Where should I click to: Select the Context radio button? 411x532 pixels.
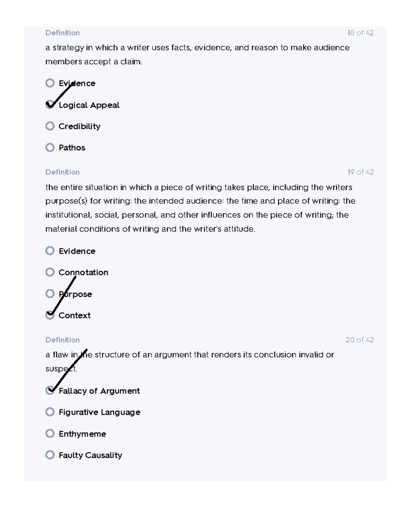coord(50,316)
